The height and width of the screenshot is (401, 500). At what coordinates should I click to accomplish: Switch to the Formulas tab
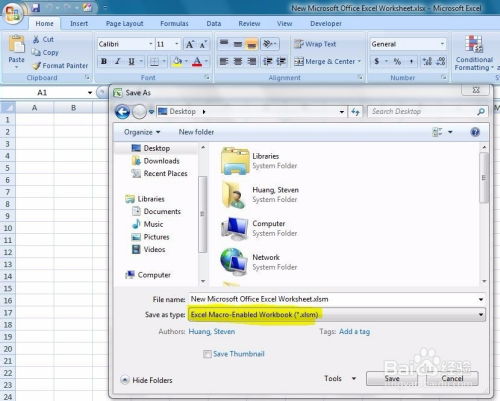(174, 24)
